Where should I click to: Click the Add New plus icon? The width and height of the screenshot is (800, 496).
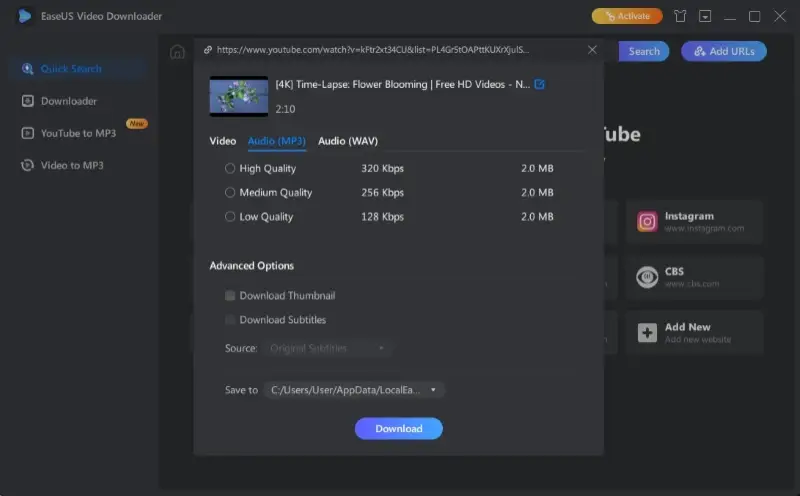click(647, 333)
